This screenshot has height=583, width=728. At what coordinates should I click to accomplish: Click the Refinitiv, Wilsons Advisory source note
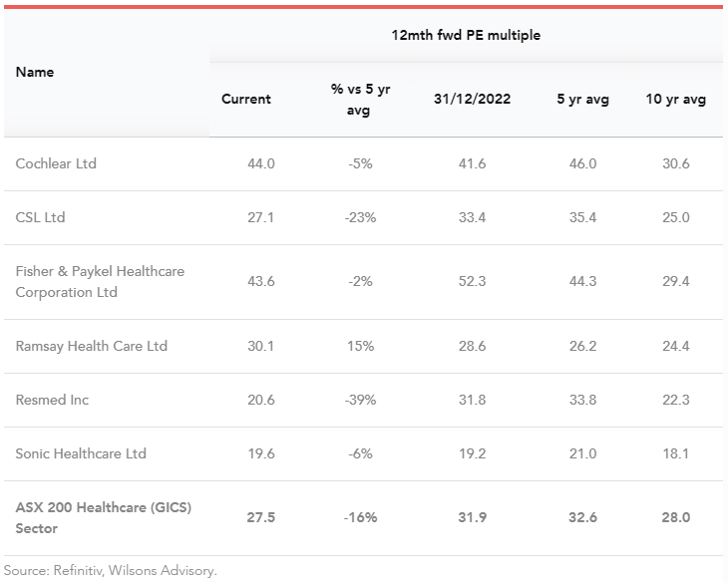click(110, 571)
